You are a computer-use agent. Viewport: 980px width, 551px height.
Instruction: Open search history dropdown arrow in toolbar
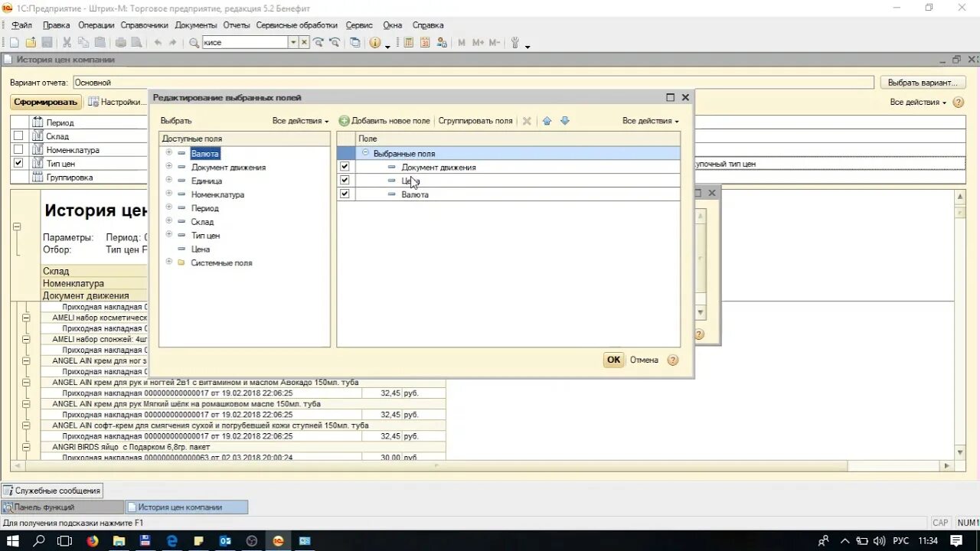[292, 43]
